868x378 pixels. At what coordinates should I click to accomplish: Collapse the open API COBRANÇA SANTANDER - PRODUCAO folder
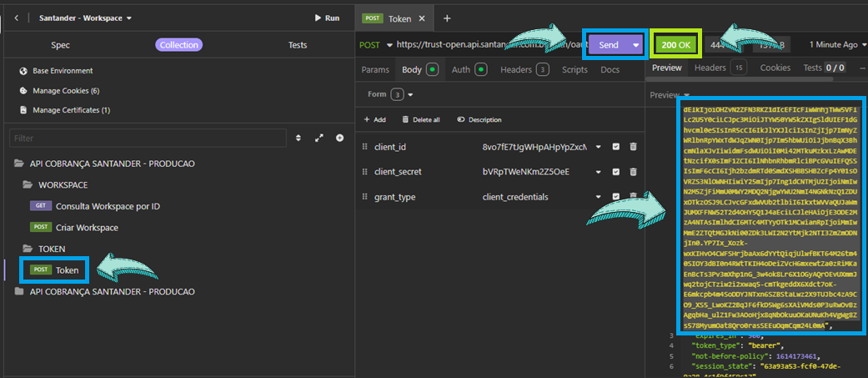[104, 164]
